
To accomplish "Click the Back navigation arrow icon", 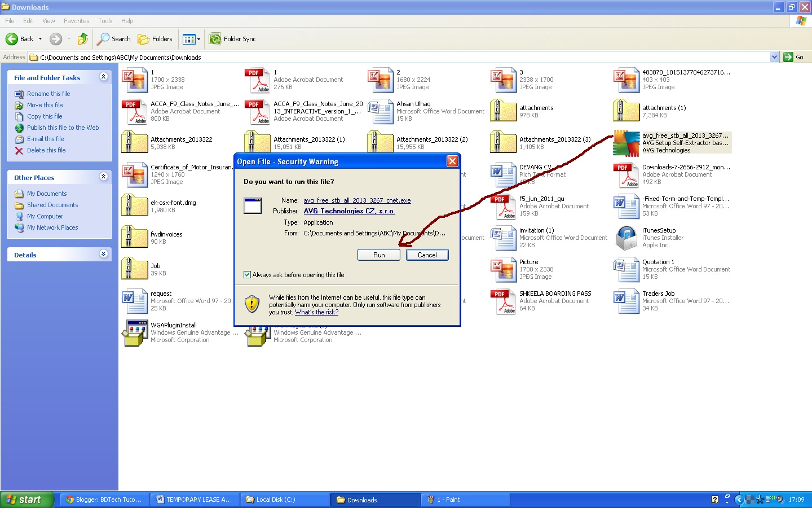I will [11, 39].
